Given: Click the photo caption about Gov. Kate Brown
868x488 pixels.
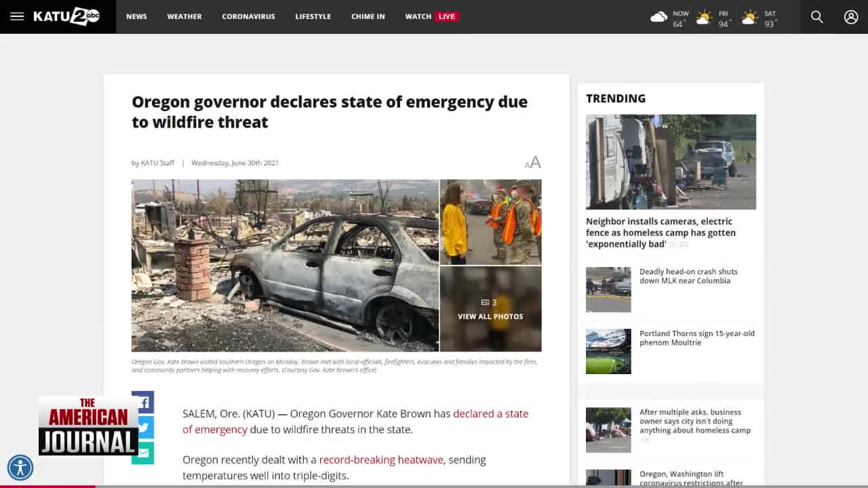Looking at the screenshot, I should (x=335, y=366).
